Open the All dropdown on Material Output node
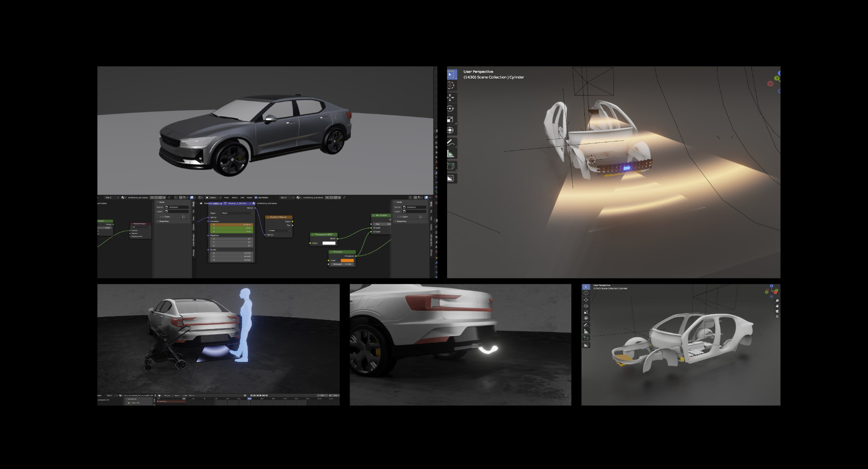This screenshot has width=868, height=469. click(141, 227)
